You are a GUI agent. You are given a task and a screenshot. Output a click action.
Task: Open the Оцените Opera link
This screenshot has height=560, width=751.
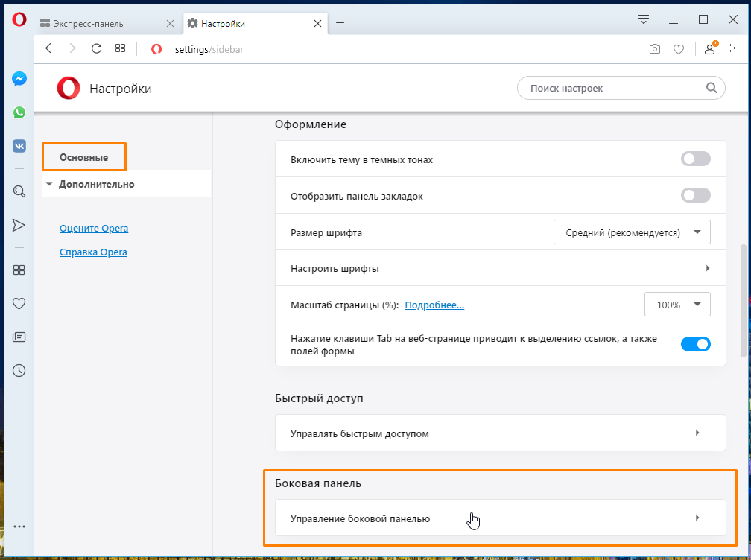pos(94,229)
